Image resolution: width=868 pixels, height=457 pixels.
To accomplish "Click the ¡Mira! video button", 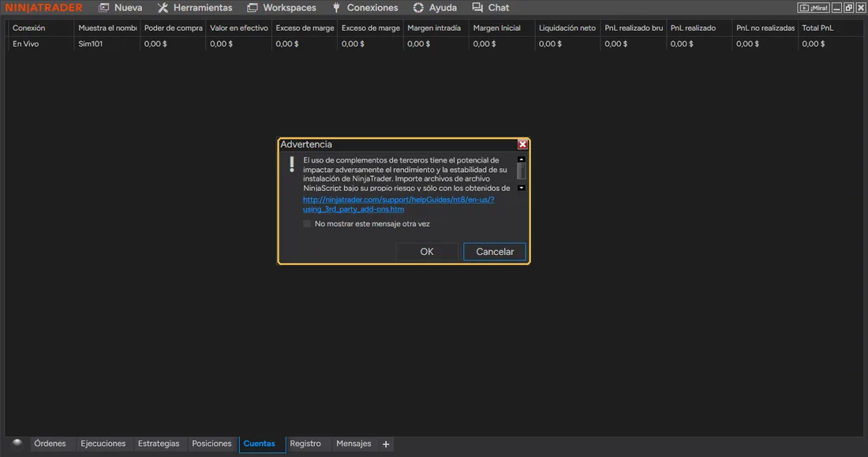I will [x=814, y=8].
